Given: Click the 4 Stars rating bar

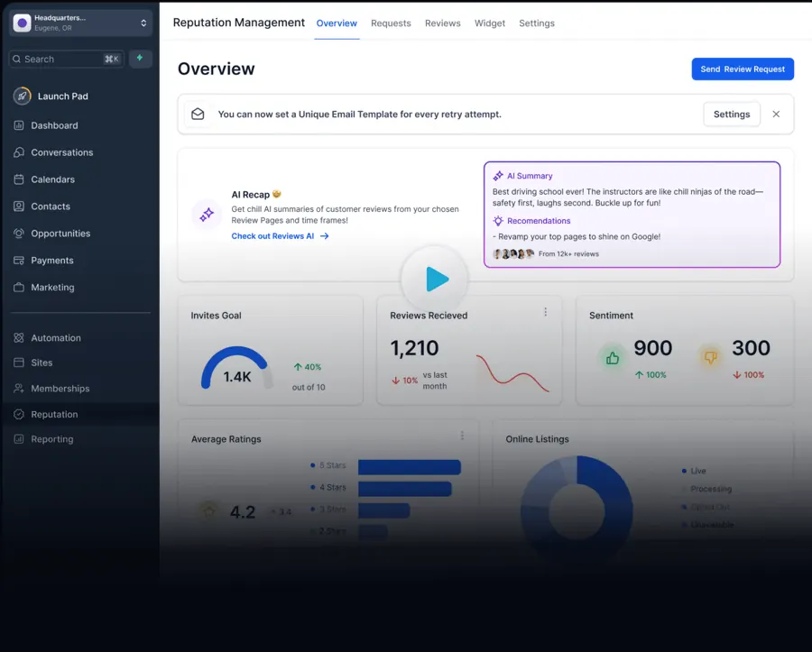Looking at the screenshot, I should point(404,489).
